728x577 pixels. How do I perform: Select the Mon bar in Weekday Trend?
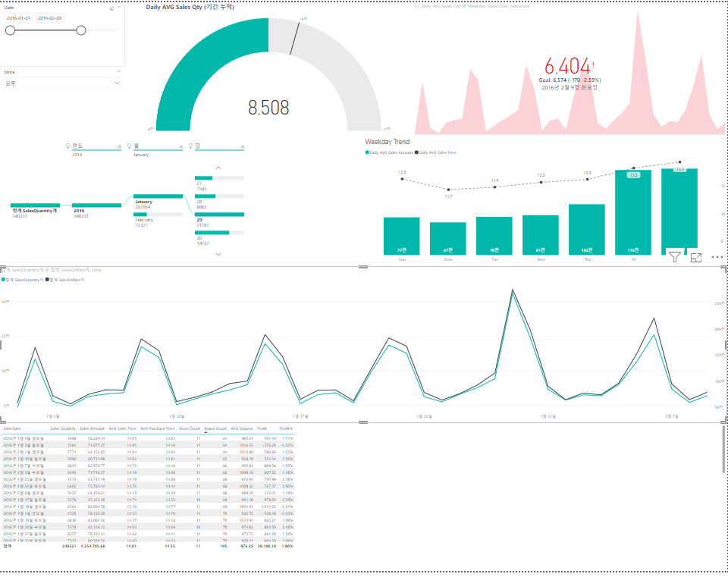[448, 239]
